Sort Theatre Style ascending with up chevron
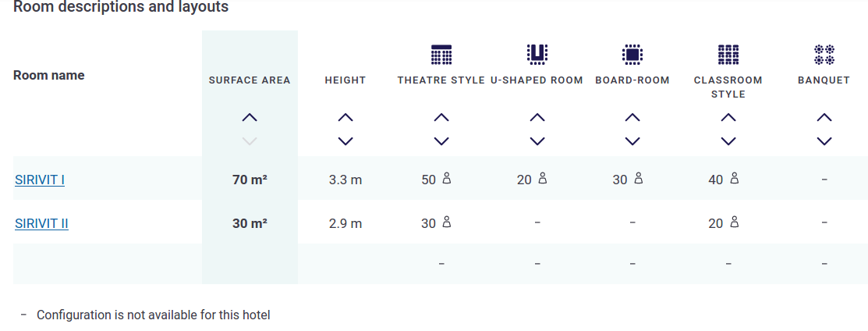Image resolution: width=868 pixels, height=331 pixels. (x=441, y=118)
